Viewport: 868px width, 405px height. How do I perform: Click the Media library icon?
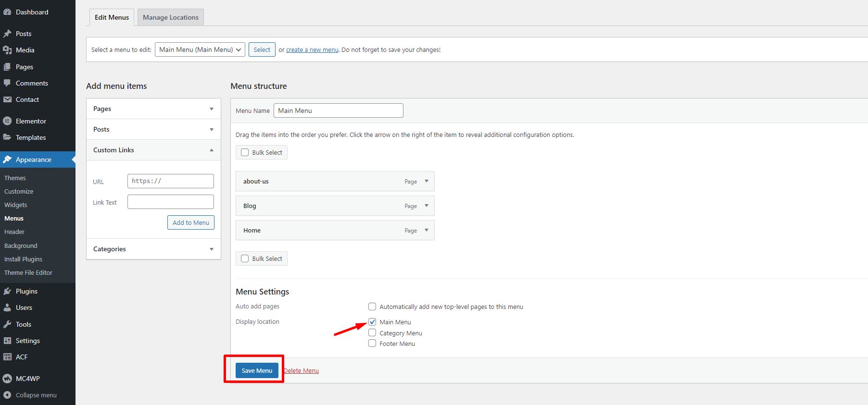(7, 50)
